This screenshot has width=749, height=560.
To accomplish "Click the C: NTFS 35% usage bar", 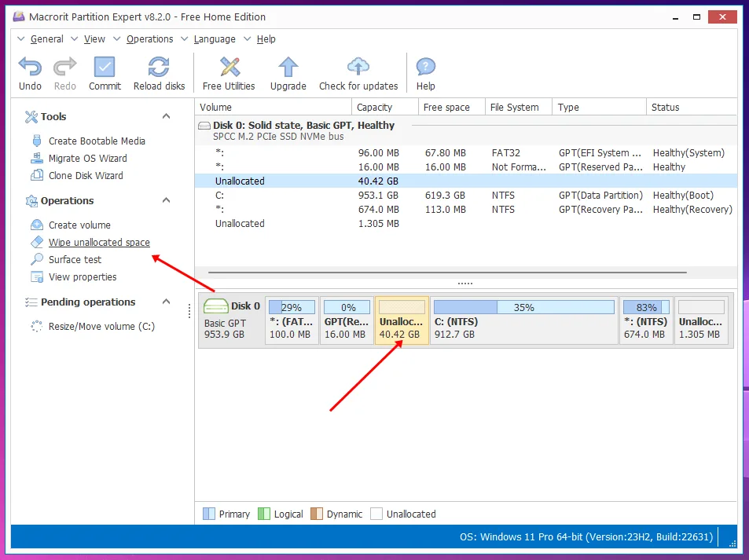I will 523,306.
